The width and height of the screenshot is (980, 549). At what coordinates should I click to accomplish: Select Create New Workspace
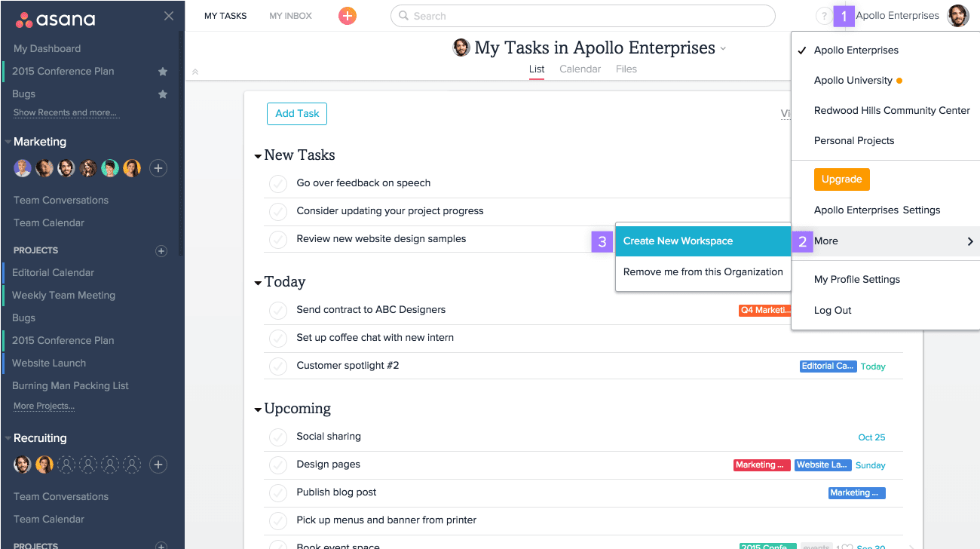click(703, 241)
